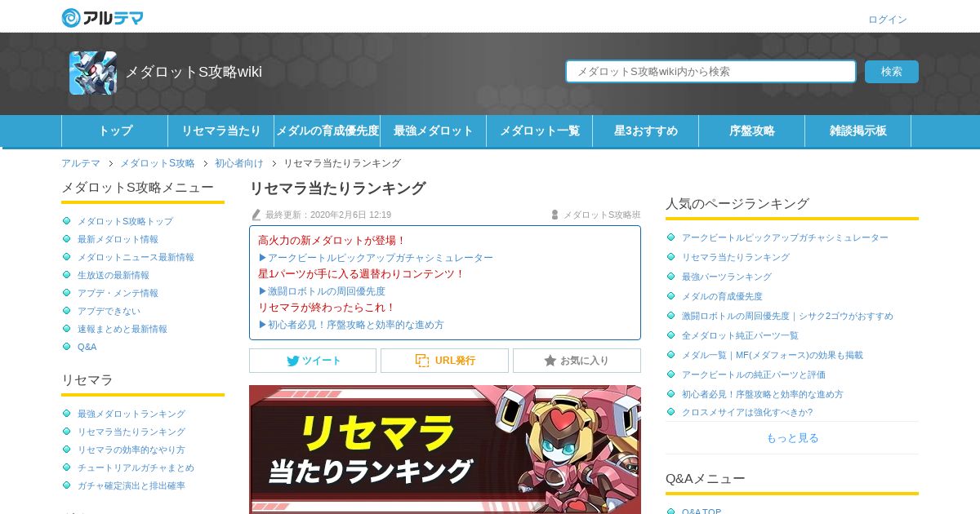This screenshot has width=980, height=514.
Task: Click the star icon for お気に入り
Action: pyautogui.click(x=550, y=361)
